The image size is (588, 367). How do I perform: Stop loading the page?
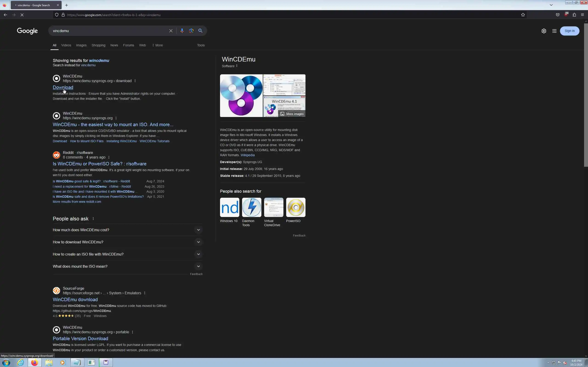click(x=22, y=15)
